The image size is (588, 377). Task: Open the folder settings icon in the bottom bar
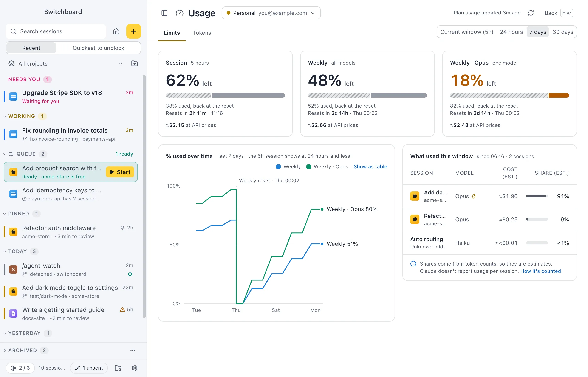118,368
